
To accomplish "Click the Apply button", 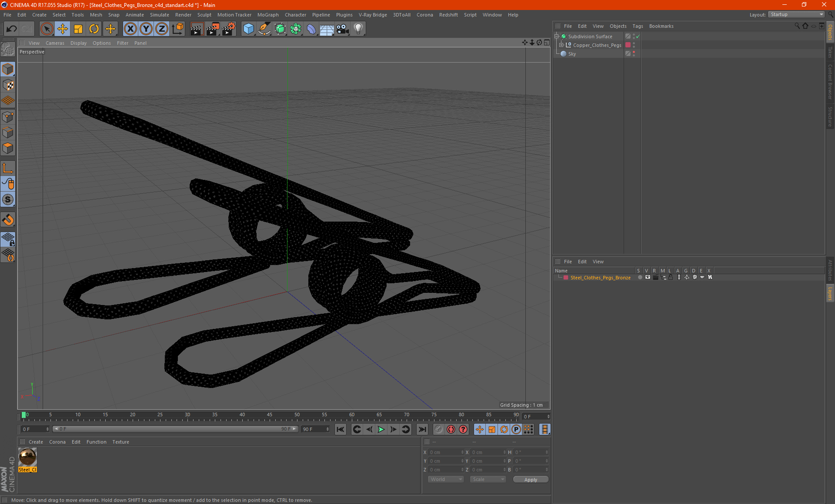I will (x=531, y=479).
